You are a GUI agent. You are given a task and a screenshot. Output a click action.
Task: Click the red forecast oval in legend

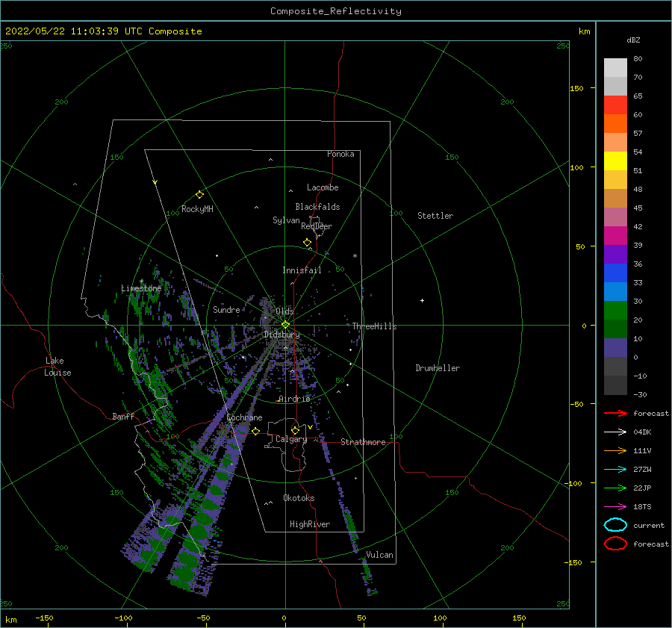point(615,544)
